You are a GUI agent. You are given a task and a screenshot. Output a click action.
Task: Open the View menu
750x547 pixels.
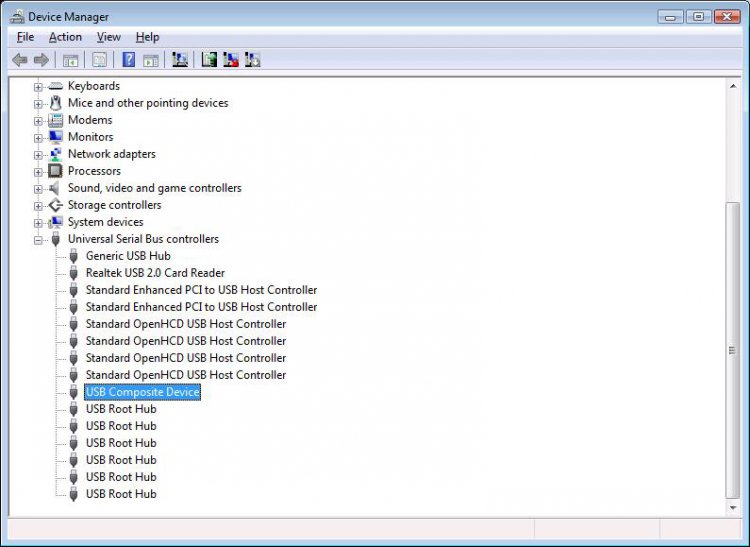(109, 37)
